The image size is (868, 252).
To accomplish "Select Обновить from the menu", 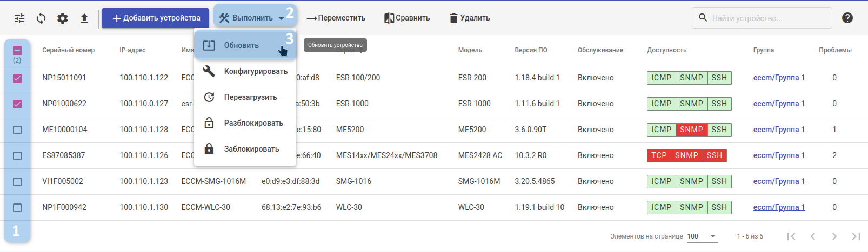I will [x=242, y=45].
